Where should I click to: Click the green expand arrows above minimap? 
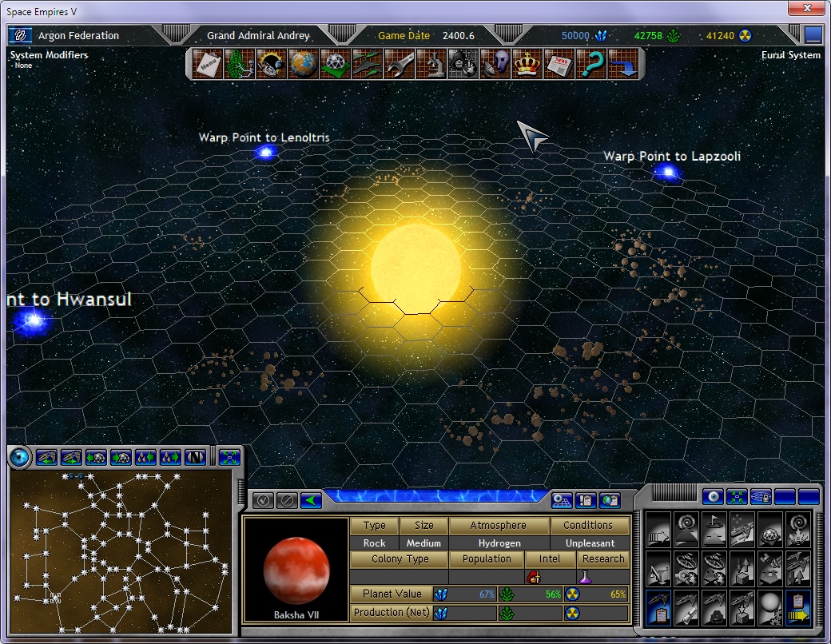pyautogui.click(x=229, y=457)
